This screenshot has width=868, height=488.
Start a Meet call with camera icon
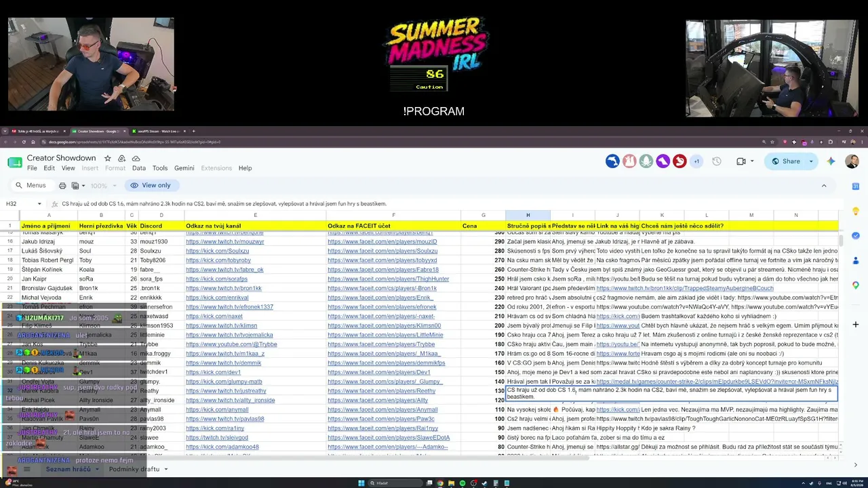pyautogui.click(x=741, y=161)
